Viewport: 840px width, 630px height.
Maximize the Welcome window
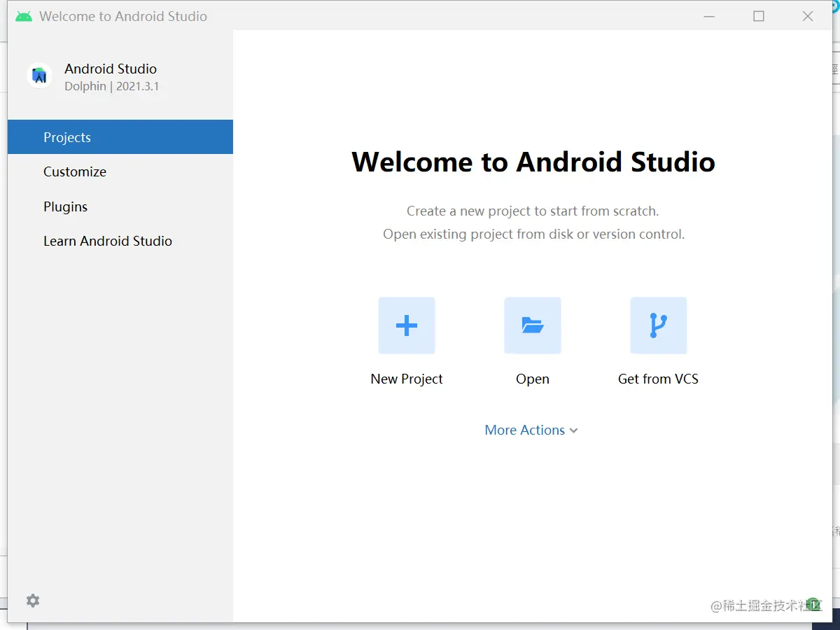coord(759,16)
